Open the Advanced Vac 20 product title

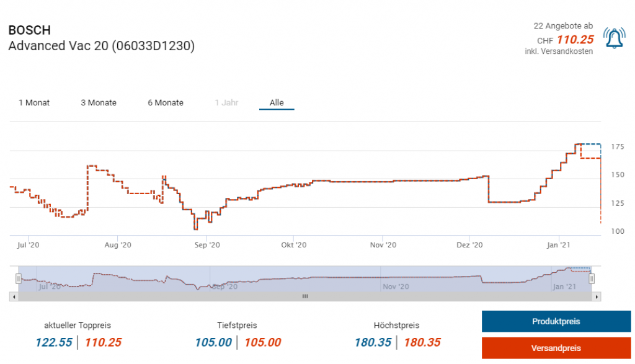[x=101, y=47]
